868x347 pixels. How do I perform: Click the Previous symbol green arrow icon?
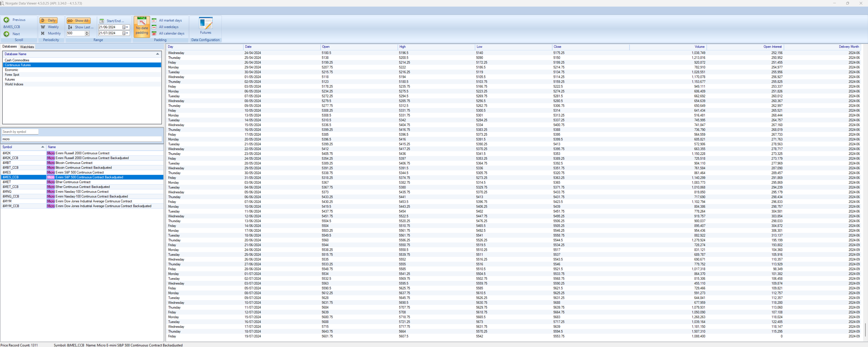point(6,20)
